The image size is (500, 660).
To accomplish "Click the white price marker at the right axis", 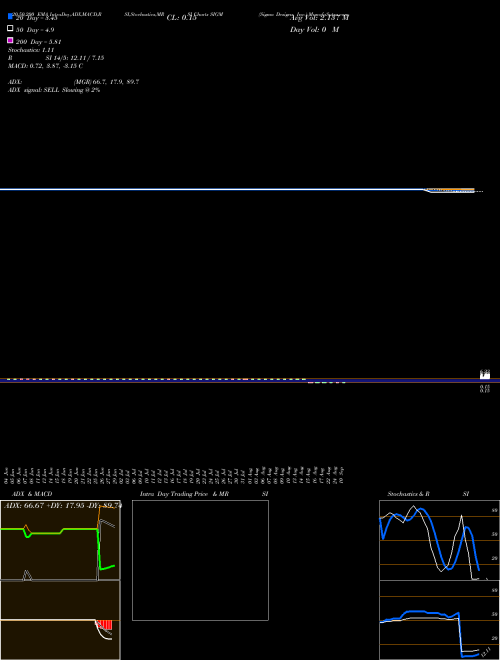I will pyautogui.click(x=485, y=374).
